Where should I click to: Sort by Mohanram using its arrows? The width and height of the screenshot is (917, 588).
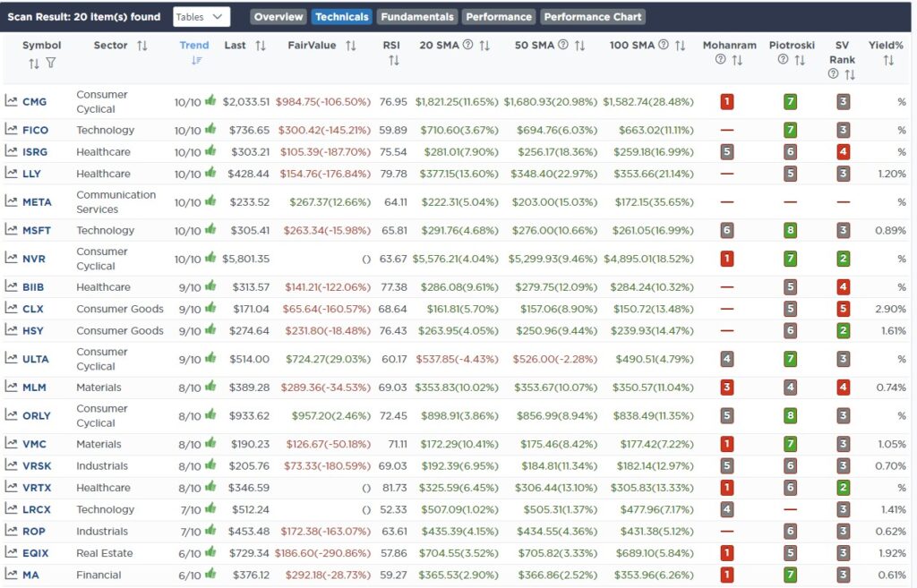[737, 60]
